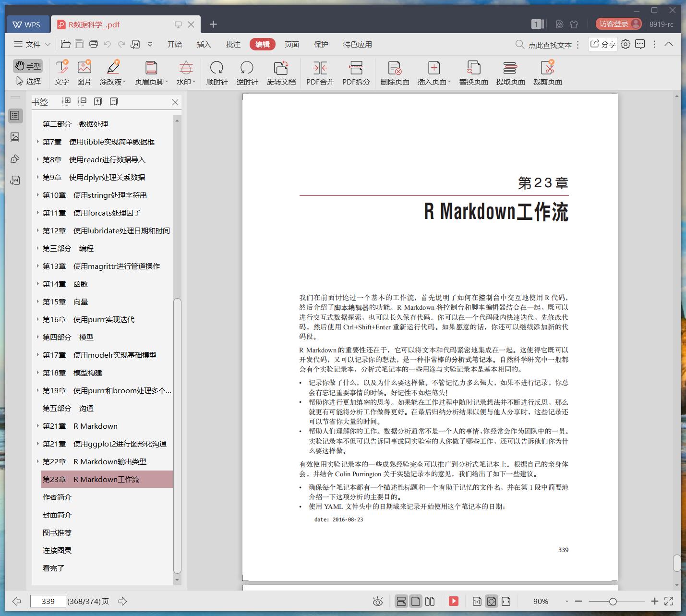Open the Text edit tool (文字)
The image size is (686, 616).
62,73
